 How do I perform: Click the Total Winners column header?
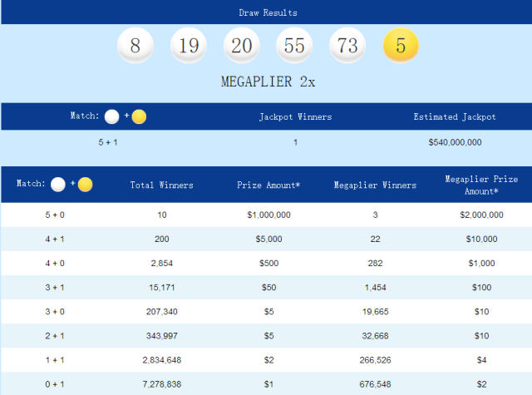(162, 185)
